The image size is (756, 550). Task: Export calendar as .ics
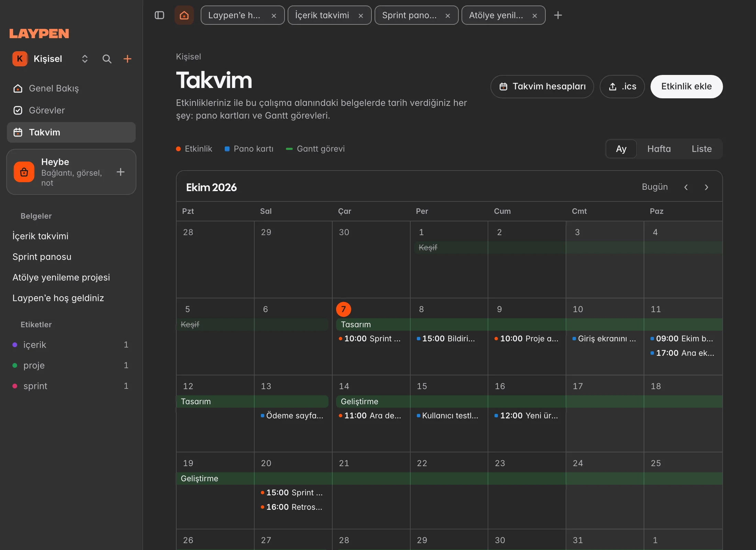[622, 87]
